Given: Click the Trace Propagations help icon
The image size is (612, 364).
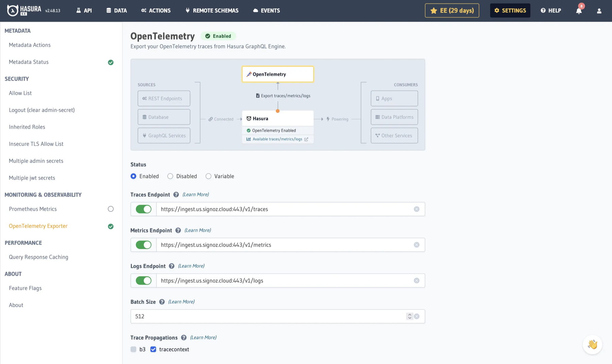Looking at the screenshot, I should tap(184, 338).
